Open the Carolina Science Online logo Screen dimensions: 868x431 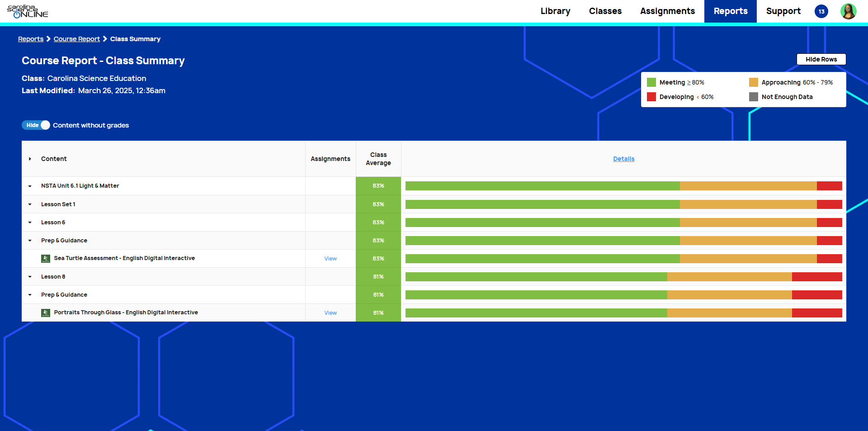tap(28, 11)
